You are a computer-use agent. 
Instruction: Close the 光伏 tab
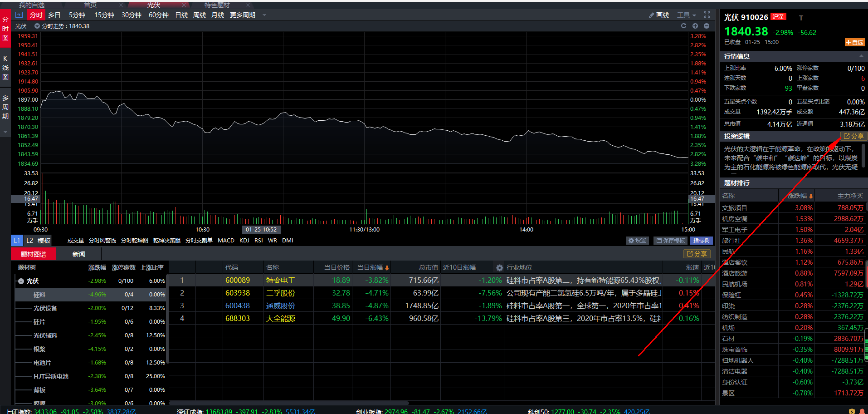[184, 5]
